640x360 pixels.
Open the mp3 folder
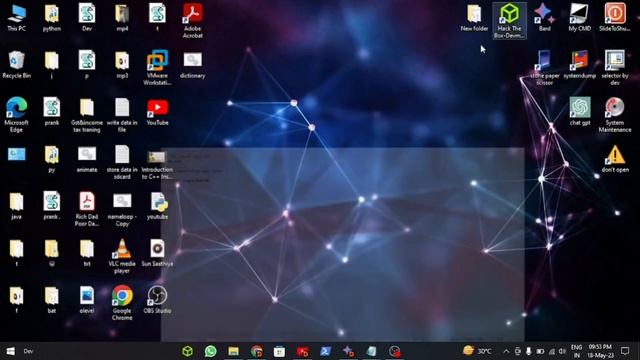tap(122, 65)
